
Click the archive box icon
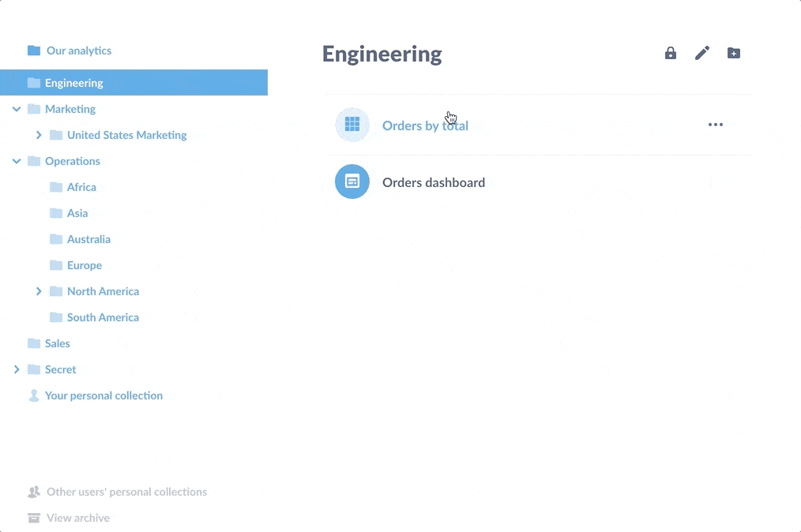(34, 518)
